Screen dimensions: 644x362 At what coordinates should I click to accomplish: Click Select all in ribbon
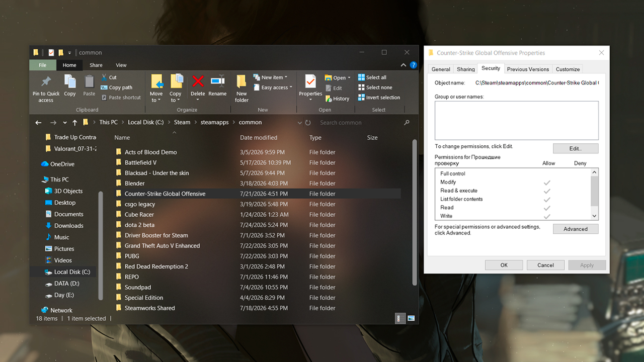(372, 77)
